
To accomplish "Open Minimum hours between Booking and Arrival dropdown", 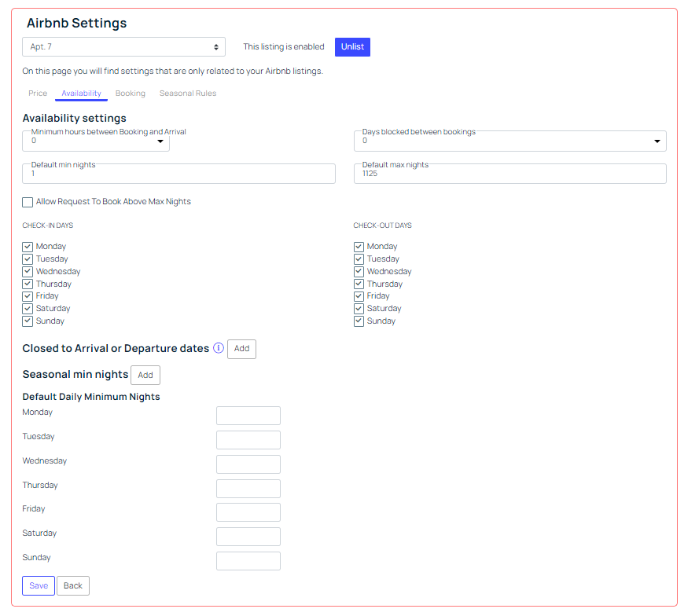I will click(96, 141).
